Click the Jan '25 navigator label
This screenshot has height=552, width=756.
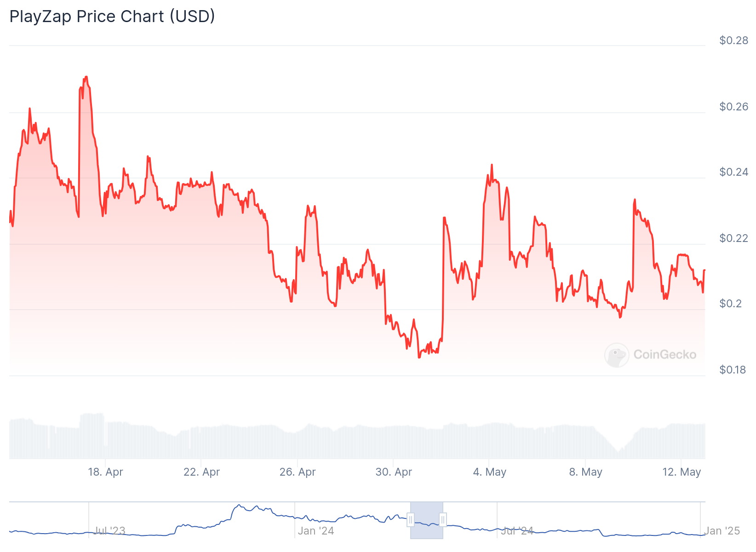(x=722, y=531)
